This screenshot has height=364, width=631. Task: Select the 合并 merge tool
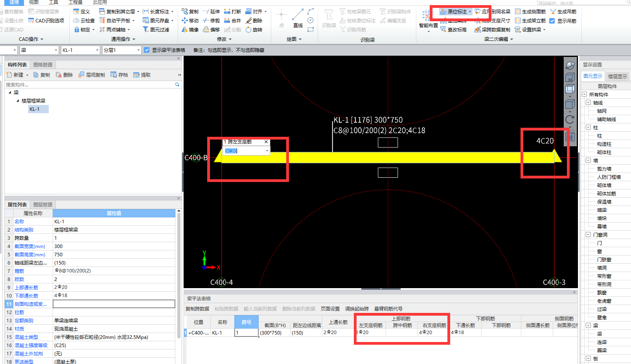[x=232, y=20]
